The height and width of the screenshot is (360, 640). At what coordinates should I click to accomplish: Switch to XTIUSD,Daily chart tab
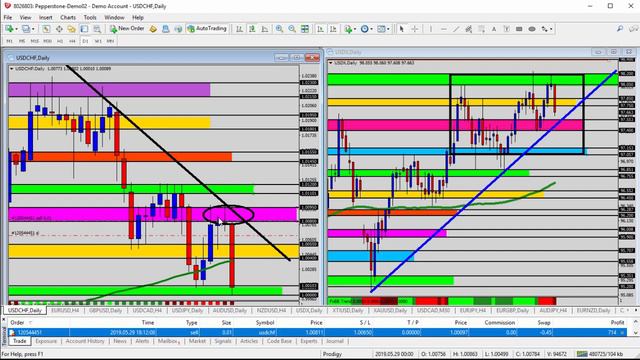point(348,311)
